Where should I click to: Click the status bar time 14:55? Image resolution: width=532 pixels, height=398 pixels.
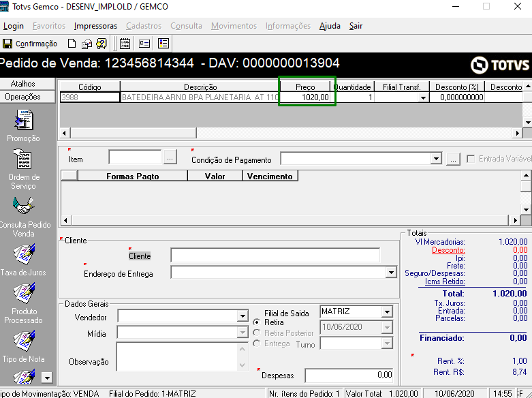[503, 393]
